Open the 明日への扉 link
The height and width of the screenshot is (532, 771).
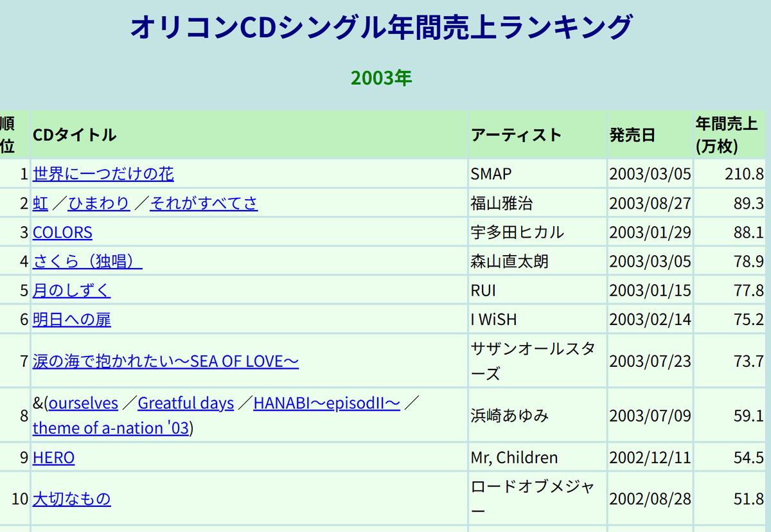71,319
